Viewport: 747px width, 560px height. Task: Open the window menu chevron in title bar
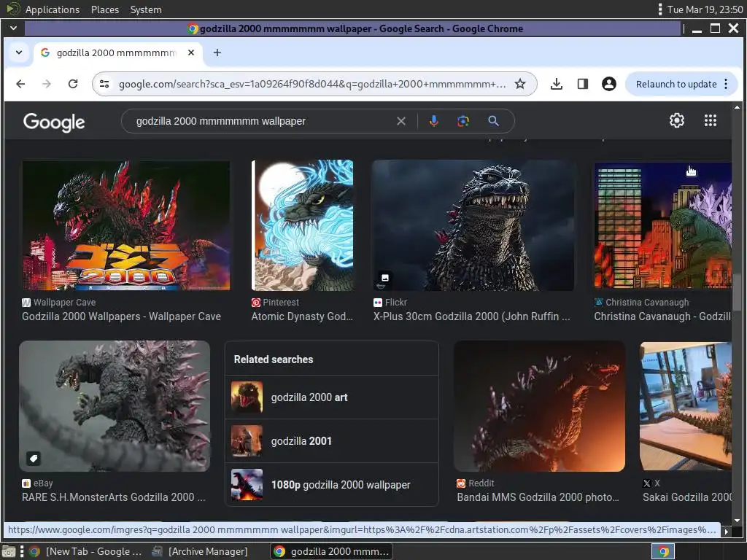click(13, 28)
